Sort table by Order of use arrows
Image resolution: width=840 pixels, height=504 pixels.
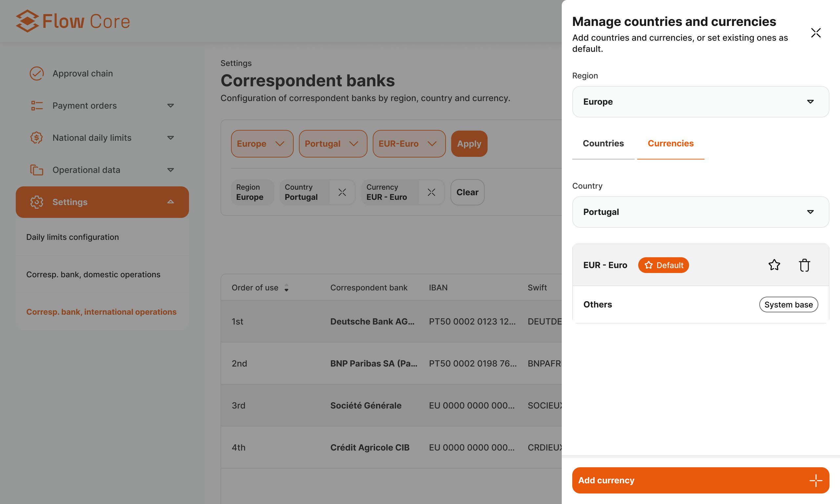click(286, 288)
